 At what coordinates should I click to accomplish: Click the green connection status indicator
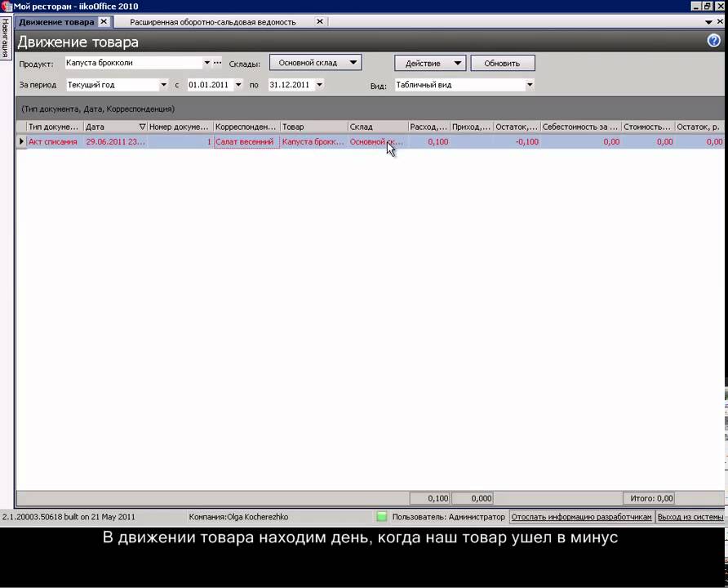tap(382, 516)
